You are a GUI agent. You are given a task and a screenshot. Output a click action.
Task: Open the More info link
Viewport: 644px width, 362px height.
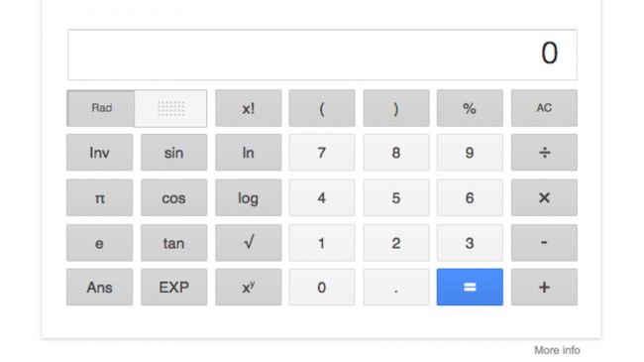click(557, 350)
